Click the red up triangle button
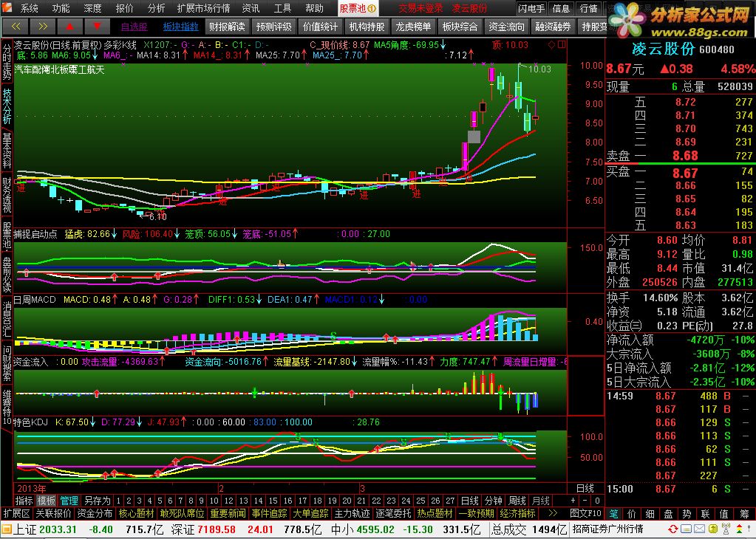Viewport: 756px width, 539px height. point(69,27)
